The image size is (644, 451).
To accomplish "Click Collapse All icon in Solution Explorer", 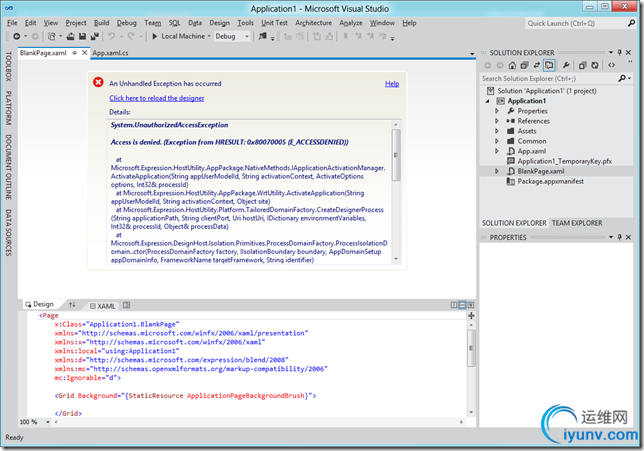I will pyautogui.click(x=524, y=65).
